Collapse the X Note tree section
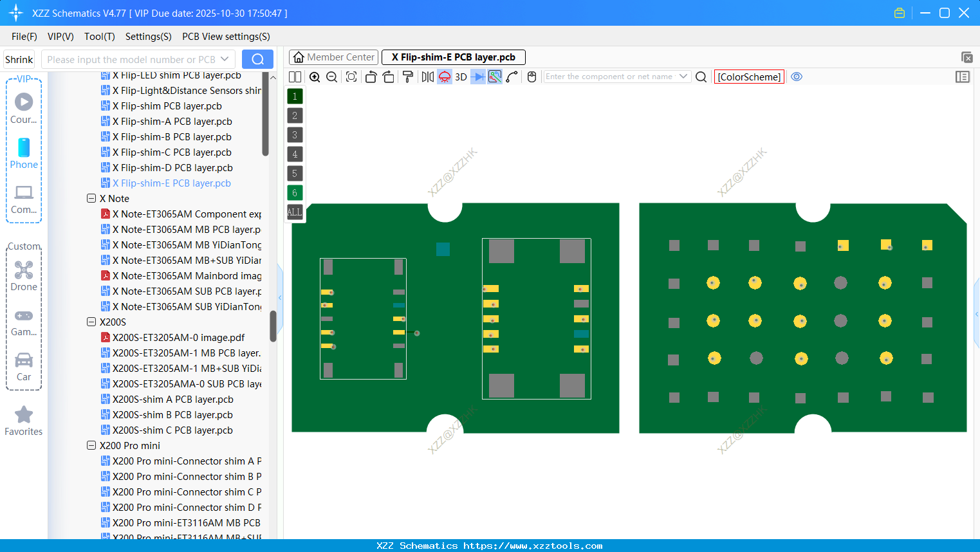Screen dimensions: 980x552 (91, 198)
